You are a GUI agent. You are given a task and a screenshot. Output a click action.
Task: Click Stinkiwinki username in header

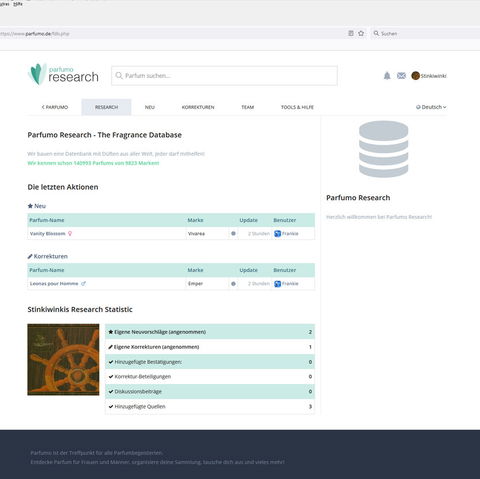coord(433,76)
